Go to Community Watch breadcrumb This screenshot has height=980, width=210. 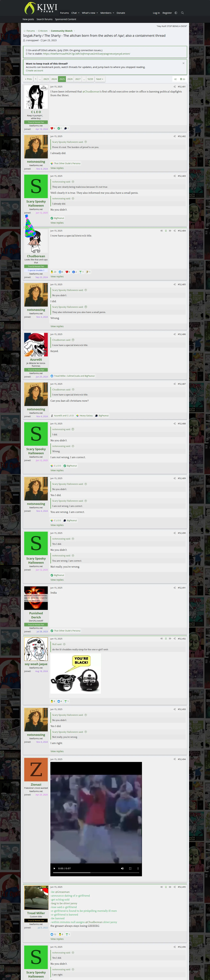click(62, 31)
